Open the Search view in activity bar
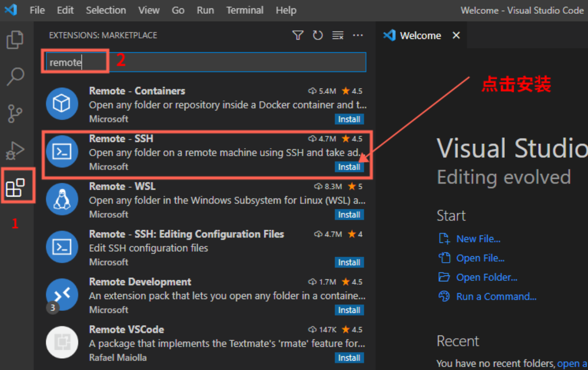 coord(15,77)
